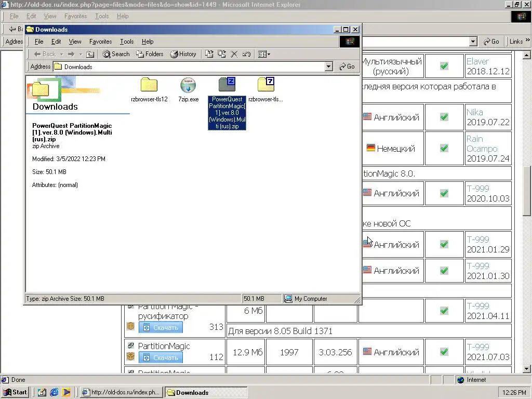This screenshot has width=532, height=399.
Task: Click the German flag icon
Action: pos(370,148)
